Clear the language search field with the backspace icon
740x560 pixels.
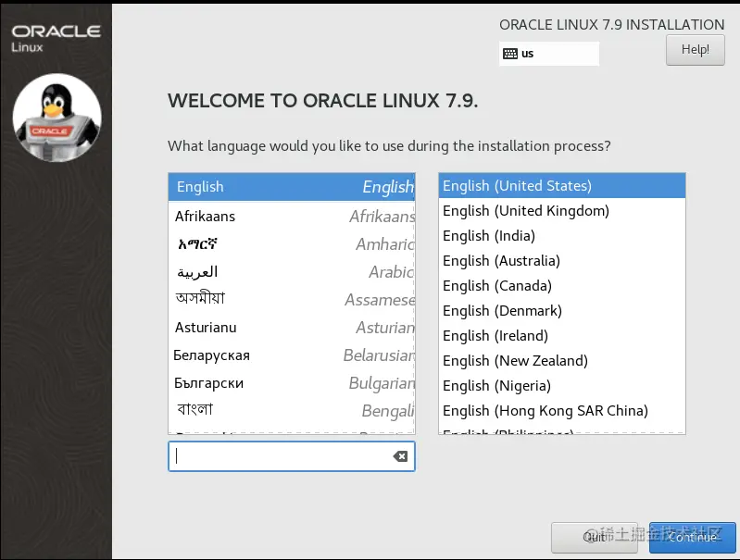point(400,456)
